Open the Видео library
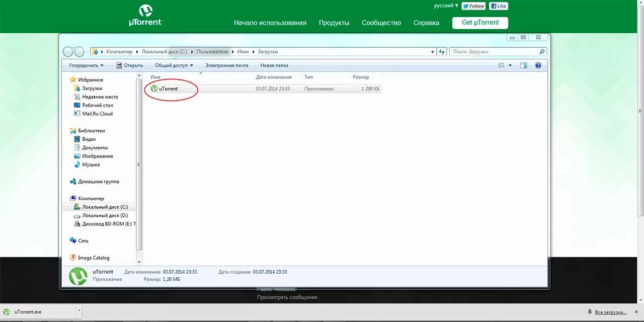The height and width of the screenshot is (322, 644). point(89,139)
